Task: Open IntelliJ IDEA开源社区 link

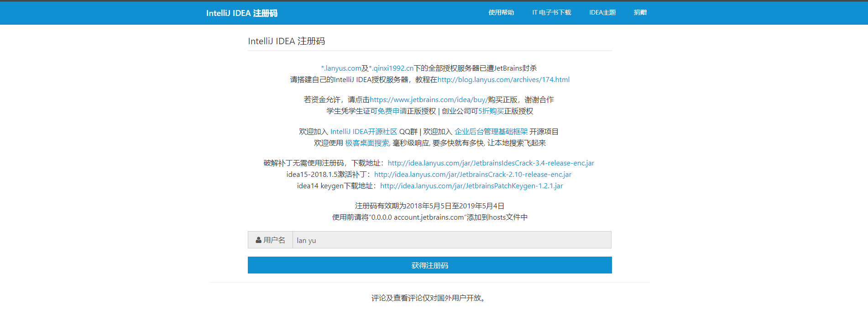Action: coord(364,132)
